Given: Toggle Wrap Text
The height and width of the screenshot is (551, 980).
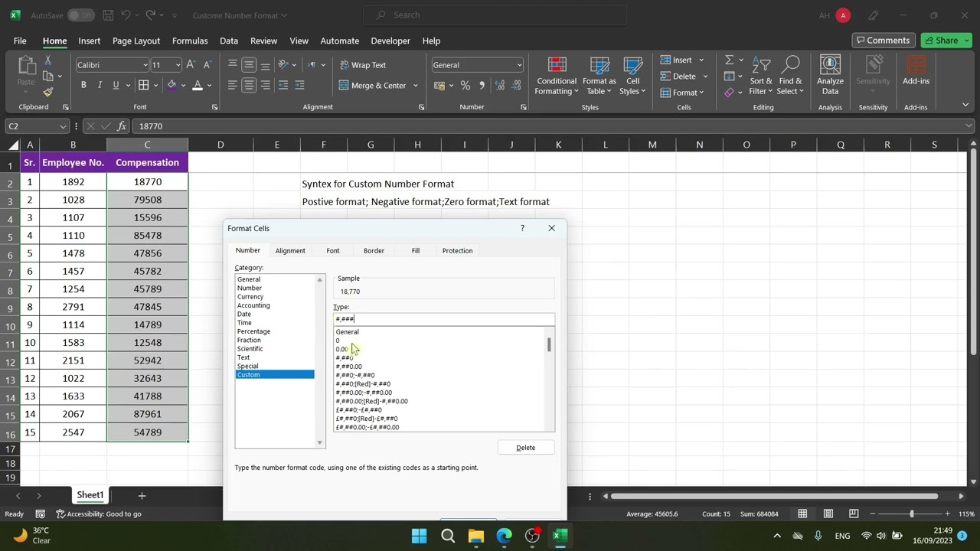Looking at the screenshot, I should point(363,65).
